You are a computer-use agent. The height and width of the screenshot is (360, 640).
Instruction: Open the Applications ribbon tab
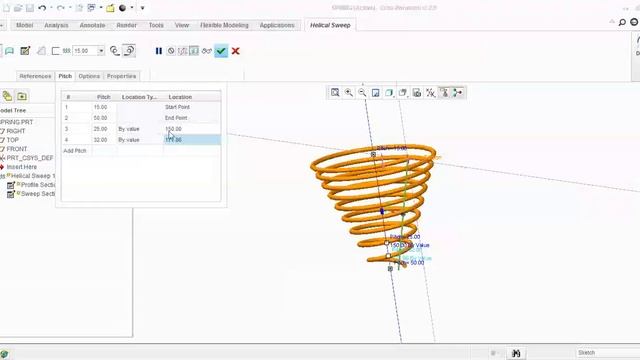[277, 25]
